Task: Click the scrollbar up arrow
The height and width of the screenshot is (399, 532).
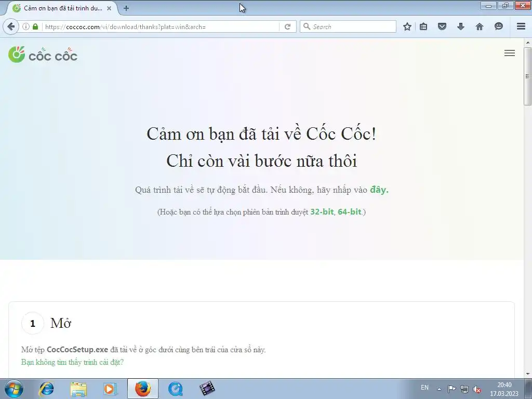Action: 528,43
